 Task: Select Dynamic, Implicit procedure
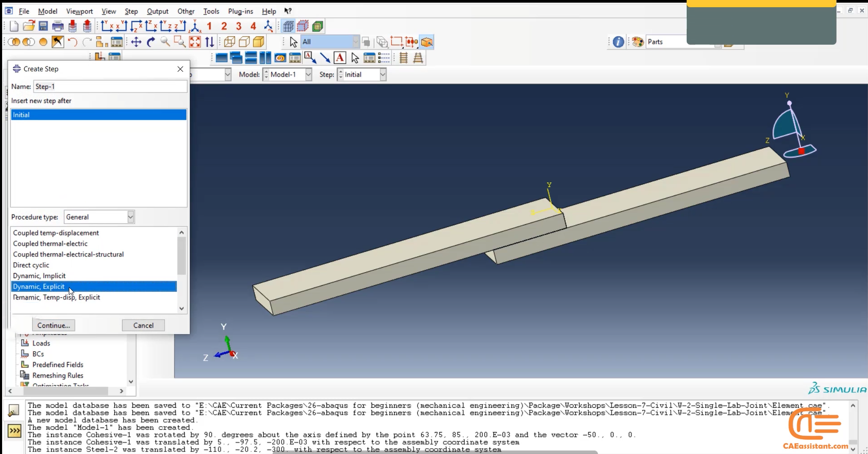(x=94, y=276)
